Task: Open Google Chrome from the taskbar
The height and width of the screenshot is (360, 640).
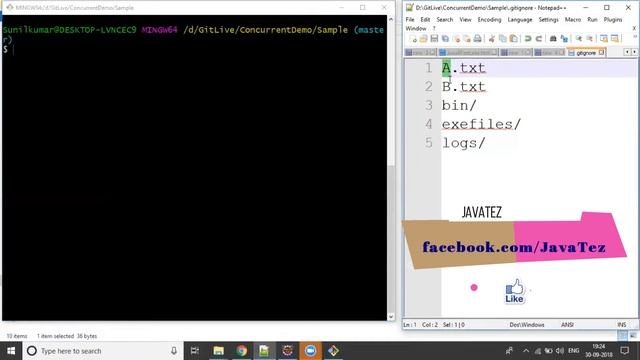Action: pos(241,351)
